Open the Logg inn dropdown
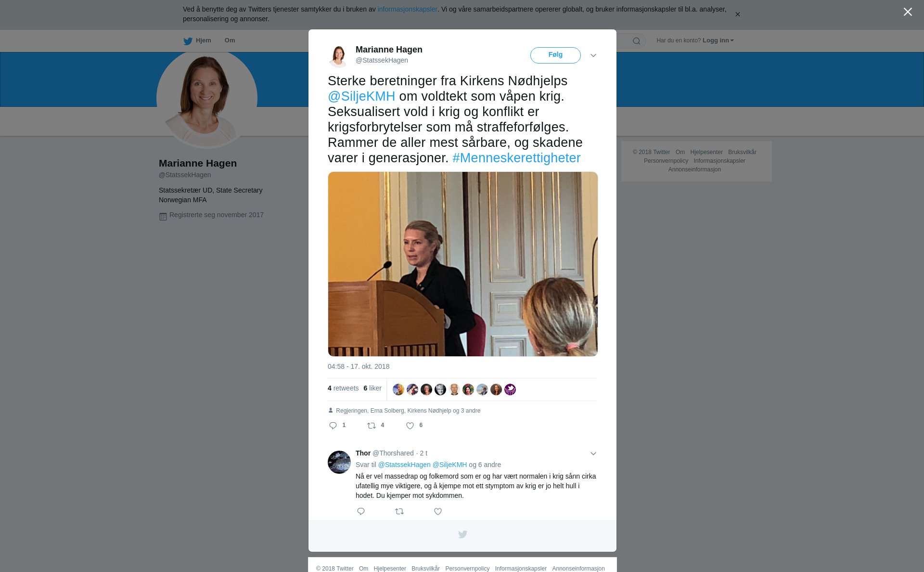This screenshot has width=924, height=572. [718, 40]
